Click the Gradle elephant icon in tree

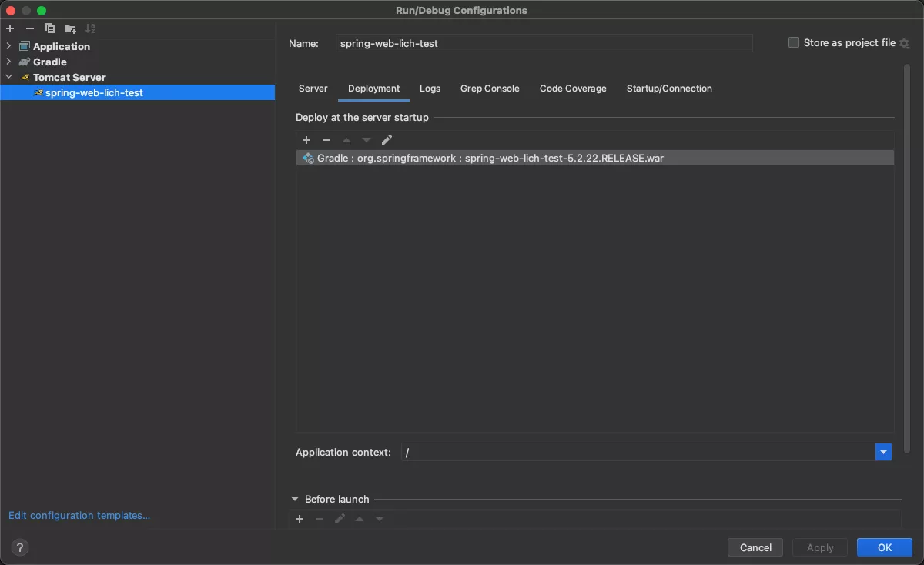coord(25,62)
